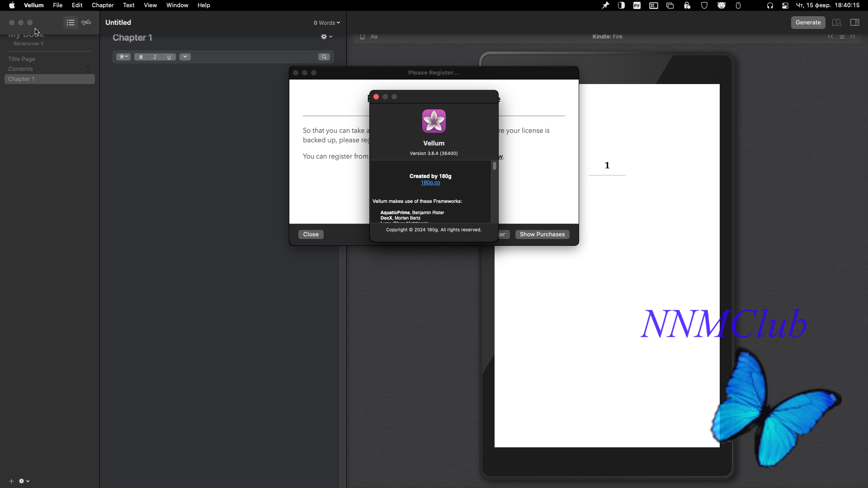Click the pin icon in menu bar

(x=605, y=5)
